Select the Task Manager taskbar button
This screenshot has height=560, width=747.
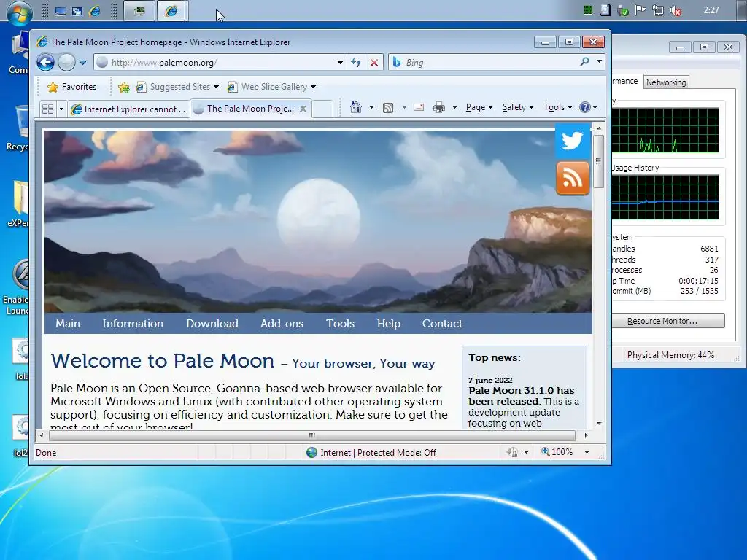click(x=139, y=10)
